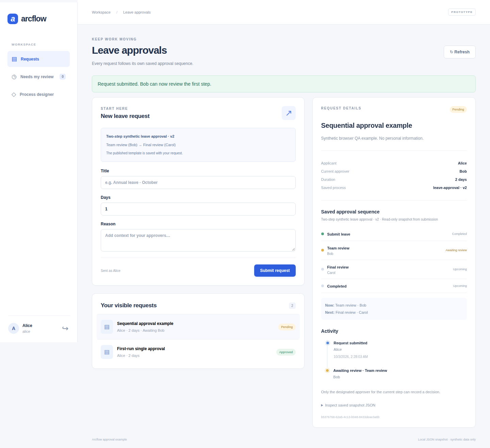Image resolution: width=490 pixels, height=448 pixels.
Task: Open First-run single approval request row
Action: point(198,352)
